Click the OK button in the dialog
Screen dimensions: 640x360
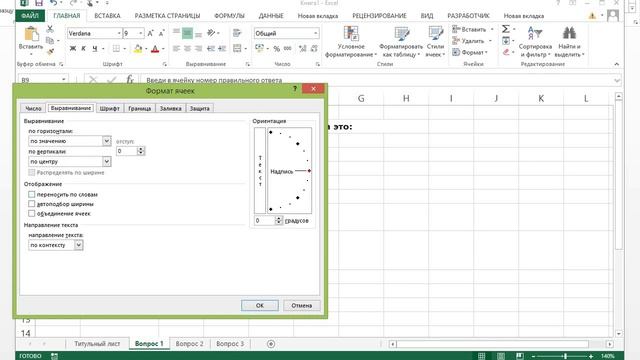coord(260,305)
